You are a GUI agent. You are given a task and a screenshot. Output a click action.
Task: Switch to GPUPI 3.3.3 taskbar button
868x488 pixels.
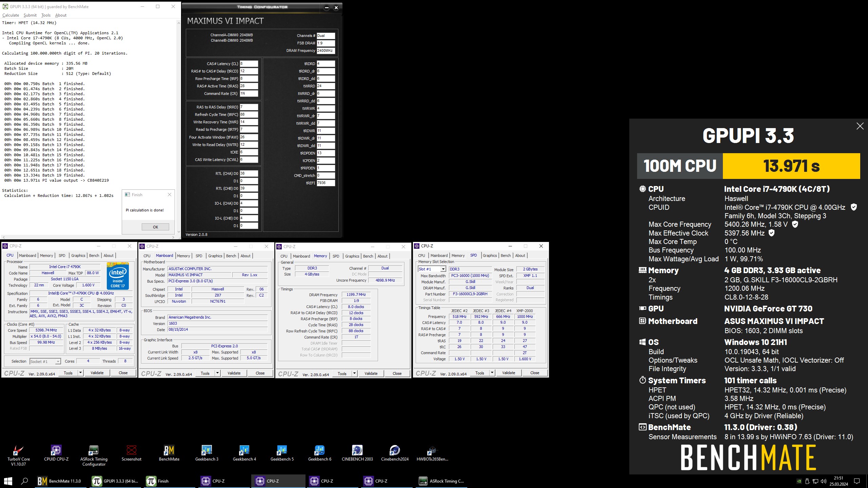coord(115,481)
